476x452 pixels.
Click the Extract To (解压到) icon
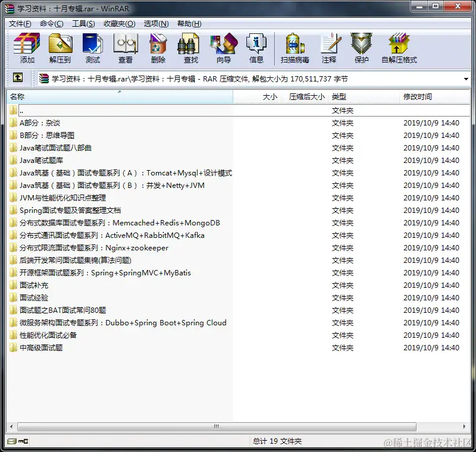[60, 48]
